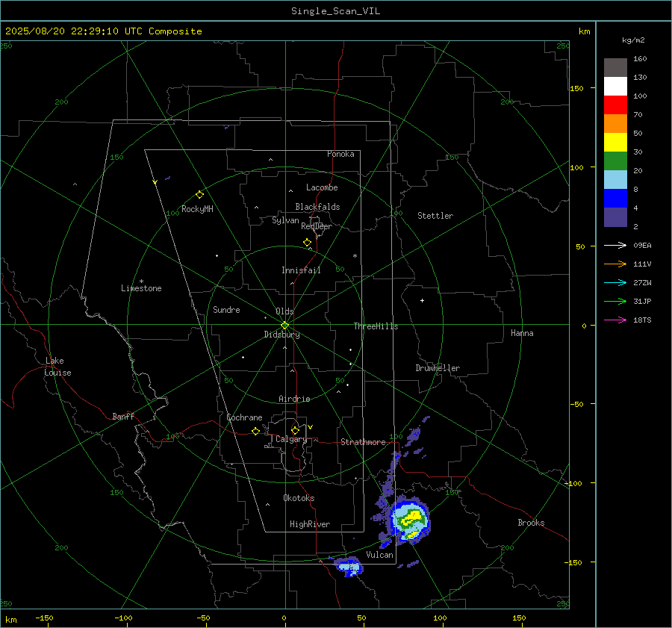
Task: Select the yellow diamond marker under Cochrane
Action: (255, 431)
